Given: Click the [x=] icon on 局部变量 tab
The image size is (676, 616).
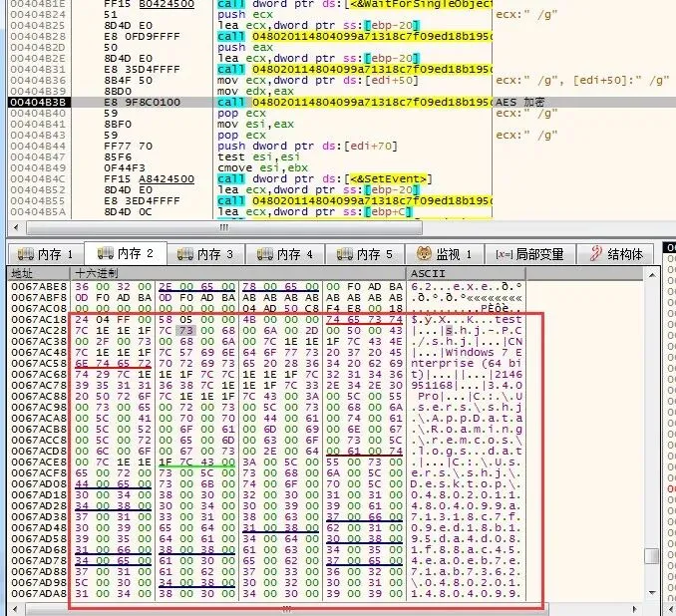Looking at the screenshot, I should click(x=504, y=255).
